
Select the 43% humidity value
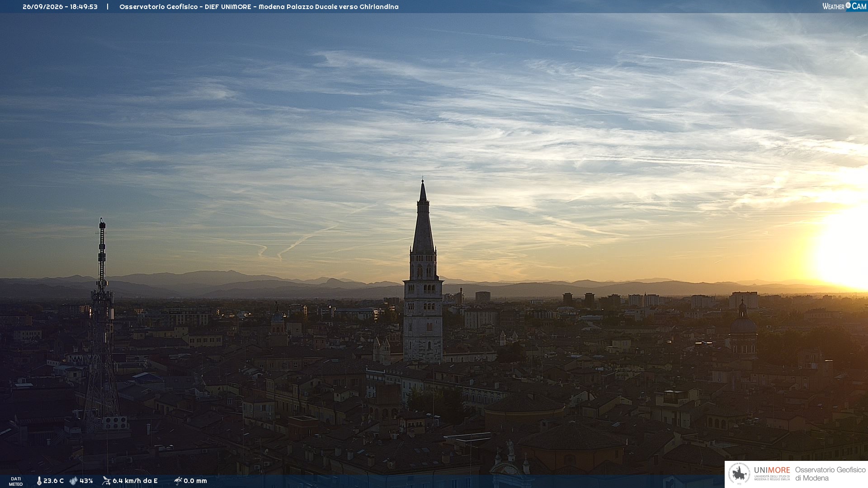[86, 481]
